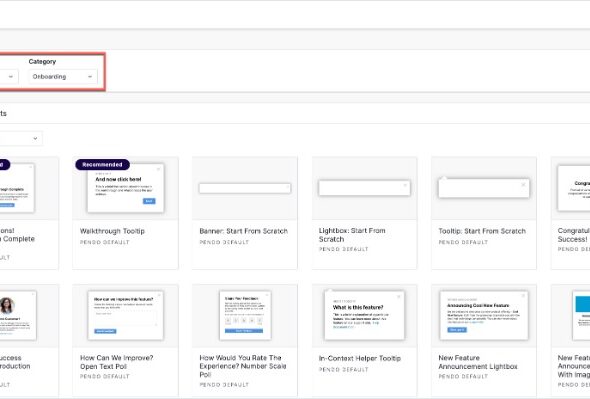Open the Category dropdown showing Onboarding
Image resolution: width=590 pixels, height=399 pixels.
coord(62,77)
